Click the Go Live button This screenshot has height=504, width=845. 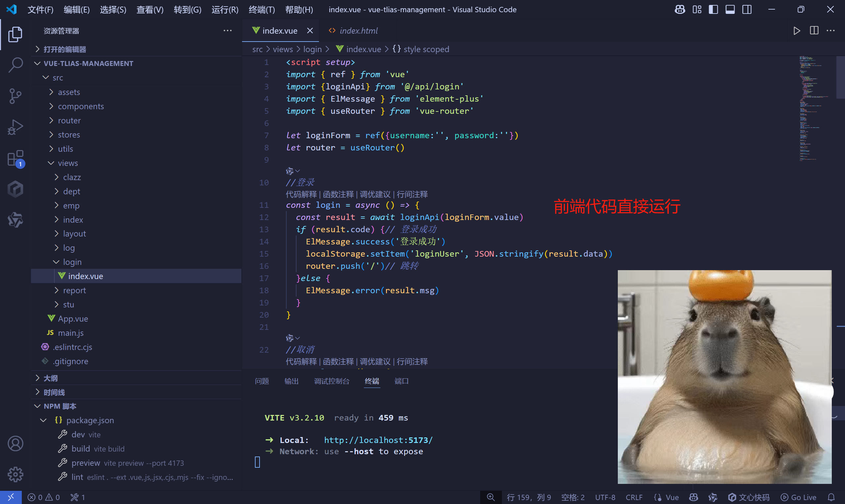pos(798,497)
